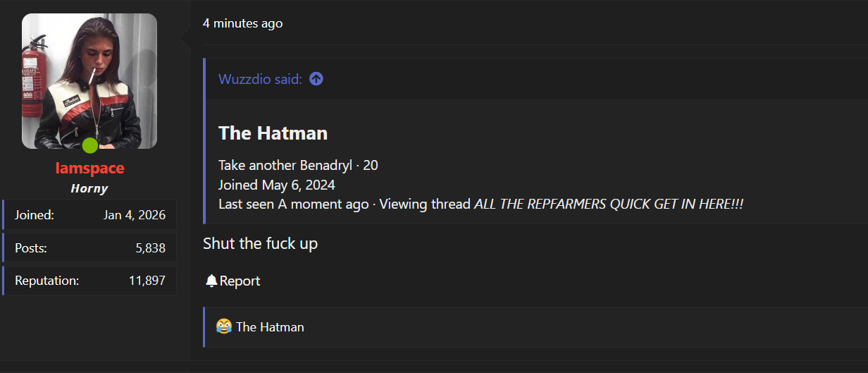The width and height of the screenshot is (868, 373).
Task: Click the green online status dot
Action: (x=89, y=146)
